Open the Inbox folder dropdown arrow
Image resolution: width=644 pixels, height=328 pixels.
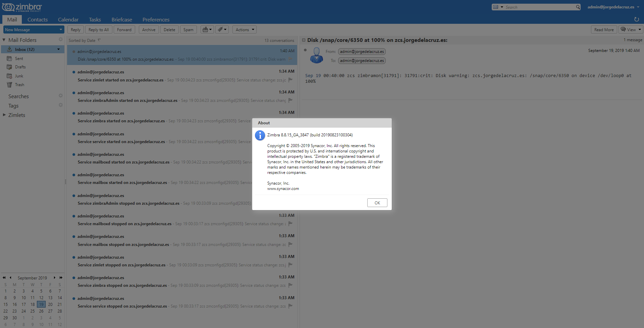pos(58,49)
